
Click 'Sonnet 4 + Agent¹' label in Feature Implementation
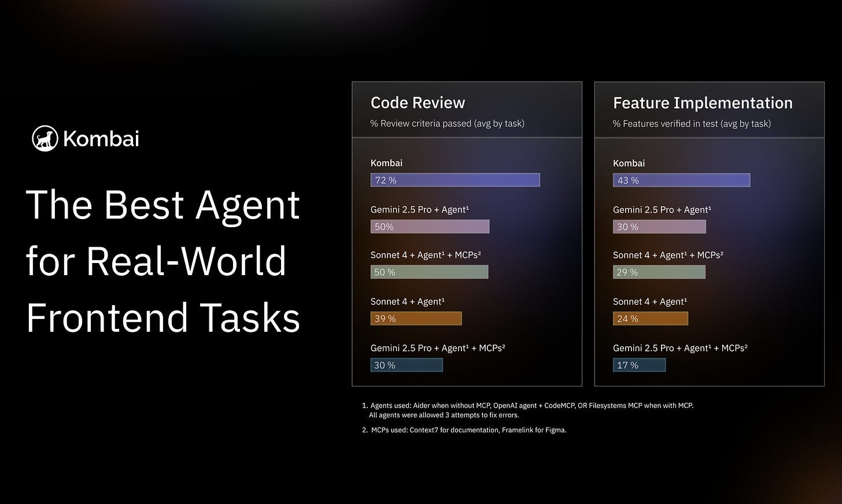[x=650, y=302]
